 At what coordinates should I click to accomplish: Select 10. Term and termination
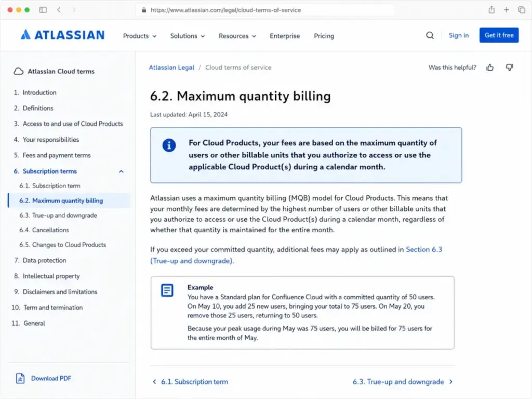pos(47,308)
